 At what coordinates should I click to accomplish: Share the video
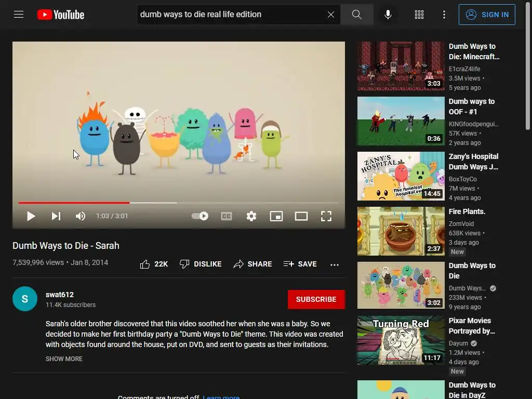pyautogui.click(x=253, y=264)
